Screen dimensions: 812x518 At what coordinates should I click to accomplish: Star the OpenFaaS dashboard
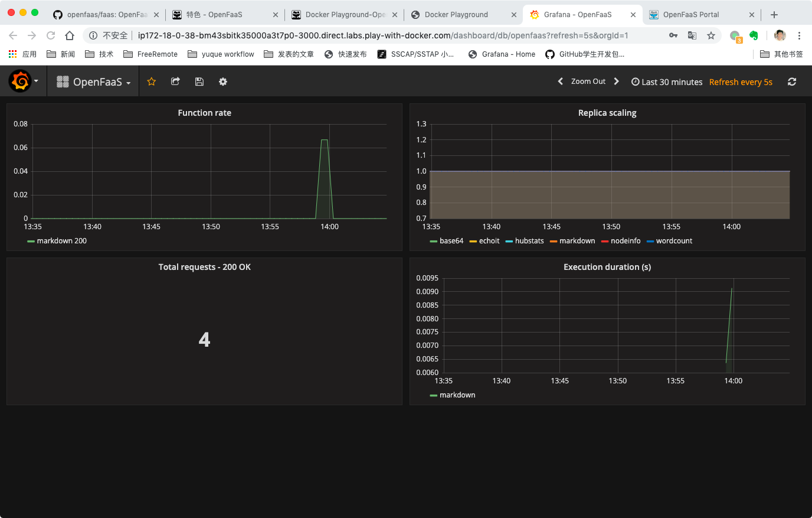pyautogui.click(x=152, y=82)
